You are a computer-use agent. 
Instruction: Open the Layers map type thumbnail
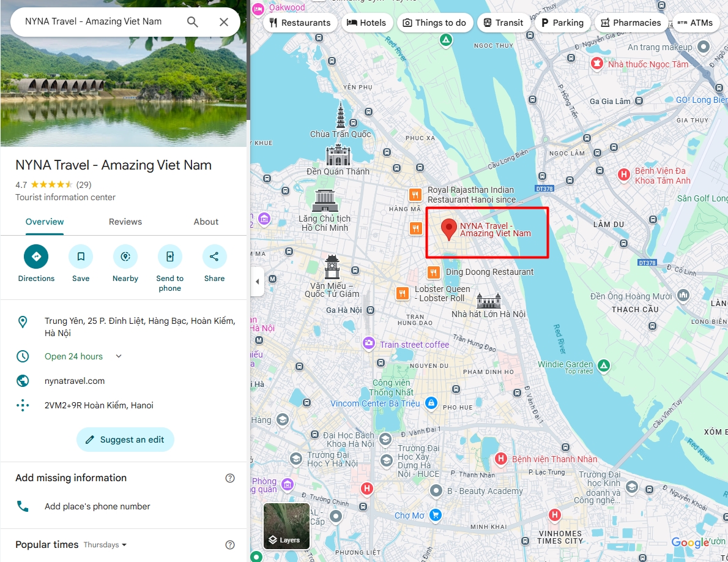pyautogui.click(x=286, y=526)
